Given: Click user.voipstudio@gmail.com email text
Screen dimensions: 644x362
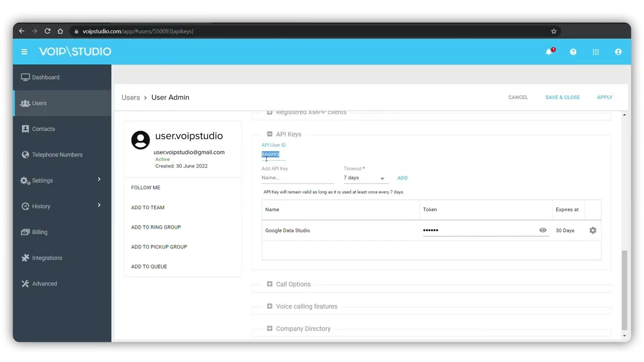Looking at the screenshot, I should pyautogui.click(x=189, y=152).
